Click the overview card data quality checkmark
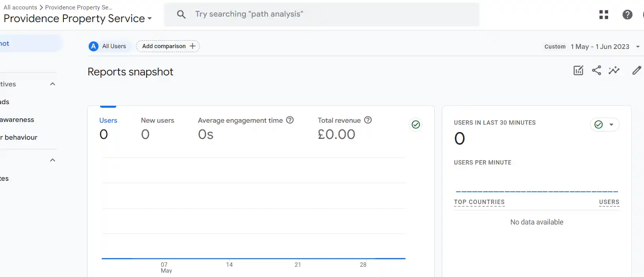 pos(416,125)
